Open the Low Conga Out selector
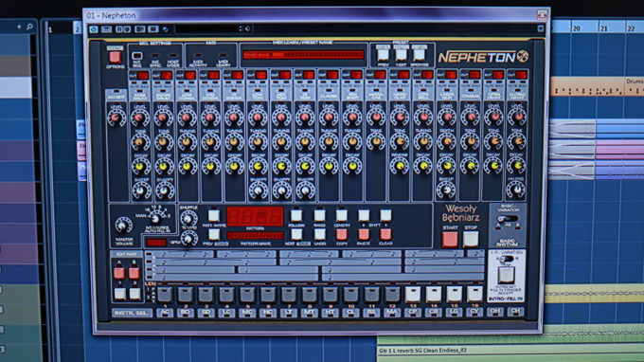 point(190,75)
